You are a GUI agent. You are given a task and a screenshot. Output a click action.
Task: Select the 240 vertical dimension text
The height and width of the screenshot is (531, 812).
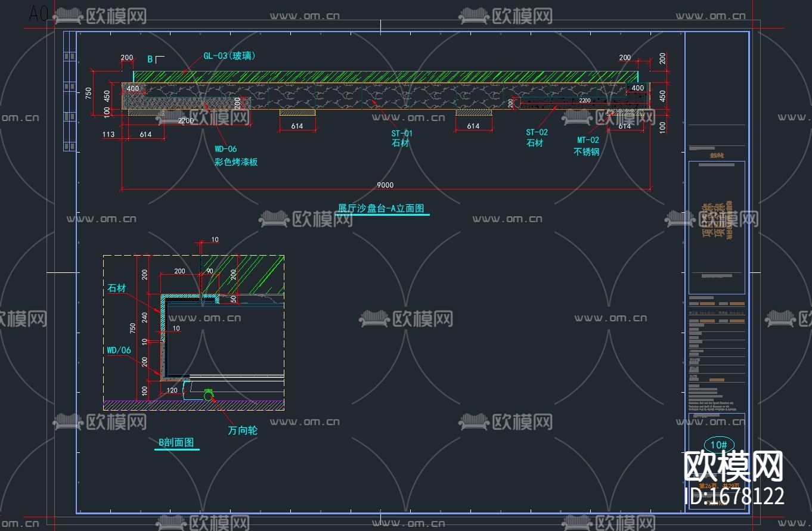pyautogui.click(x=145, y=317)
